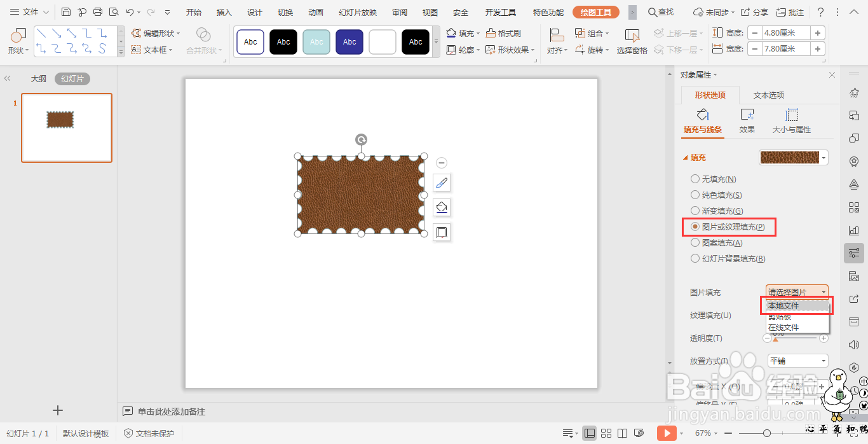Click the 编辑形状 edit shape tool

click(155, 33)
